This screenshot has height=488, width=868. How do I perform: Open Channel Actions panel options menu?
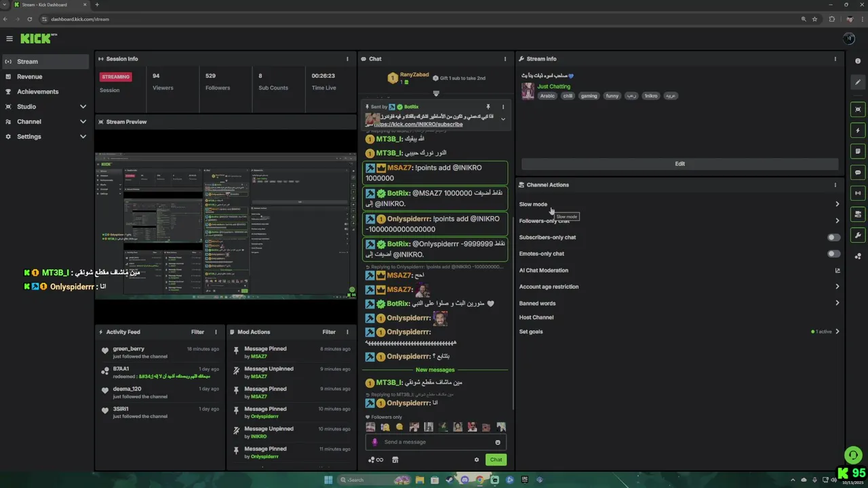click(x=835, y=184)
